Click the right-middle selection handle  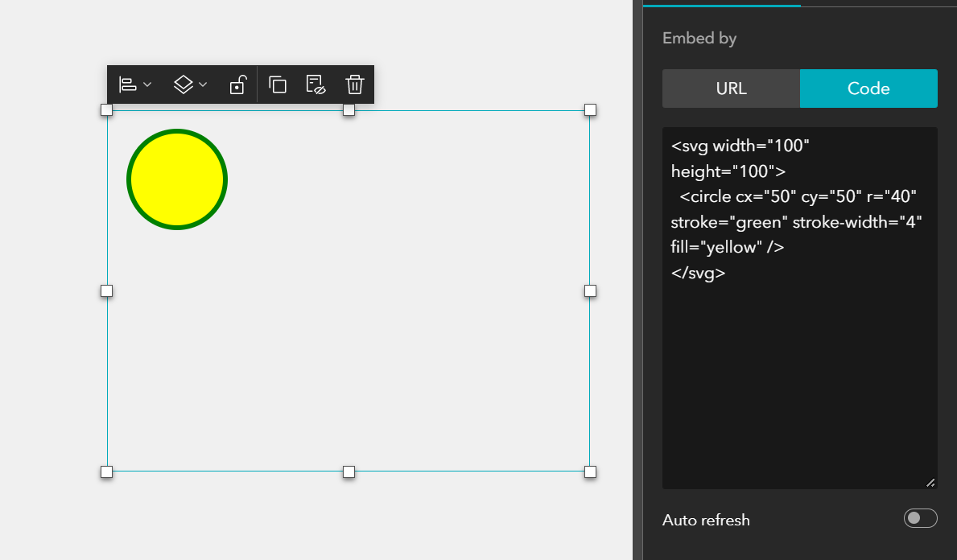point(590,290)
